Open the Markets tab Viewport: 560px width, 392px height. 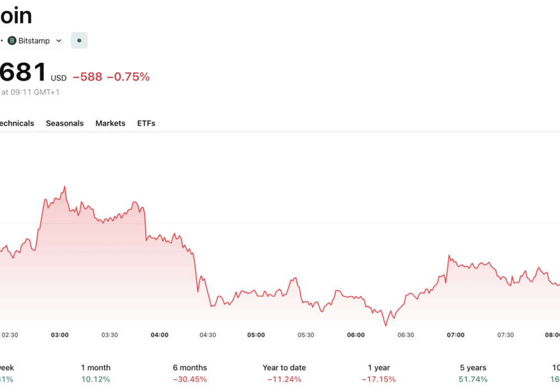coord(110,123)
